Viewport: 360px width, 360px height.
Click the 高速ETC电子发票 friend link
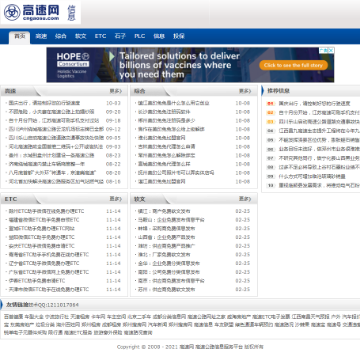pyautogui.click(x=271, y=317)
